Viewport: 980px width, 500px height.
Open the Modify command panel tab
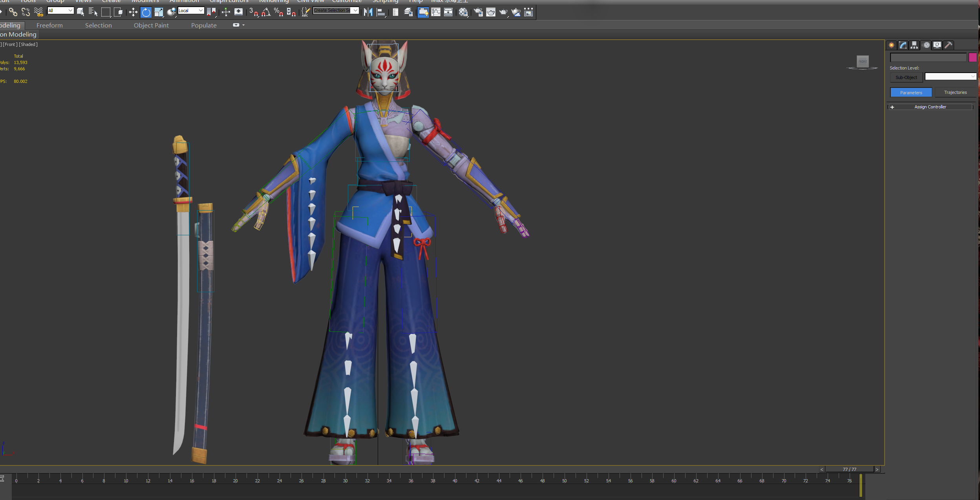pyautogui.click(x=903, y=45)
